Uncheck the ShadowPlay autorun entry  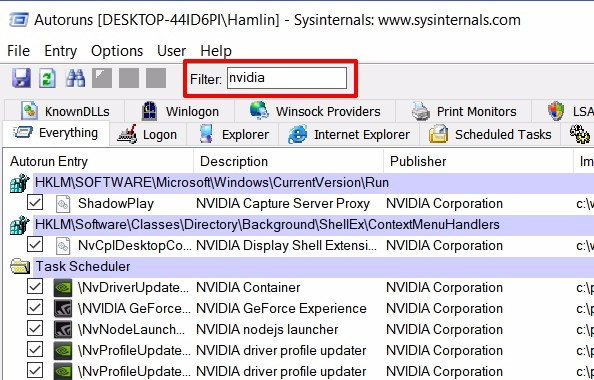pos(35,203)
